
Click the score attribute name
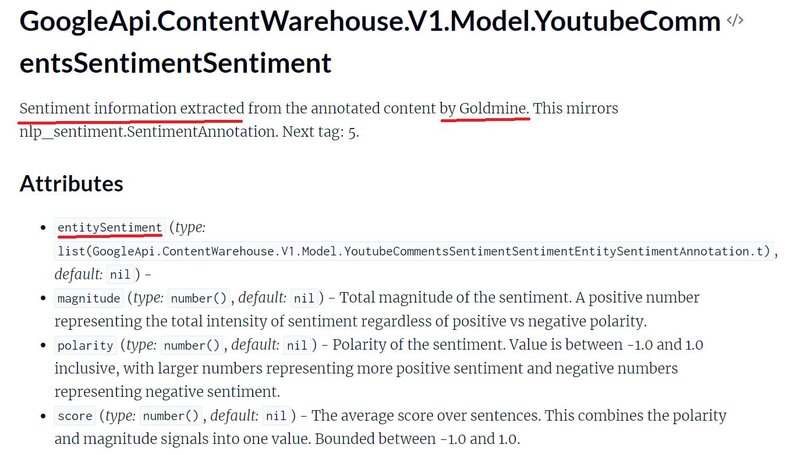(x=75, y=416)
